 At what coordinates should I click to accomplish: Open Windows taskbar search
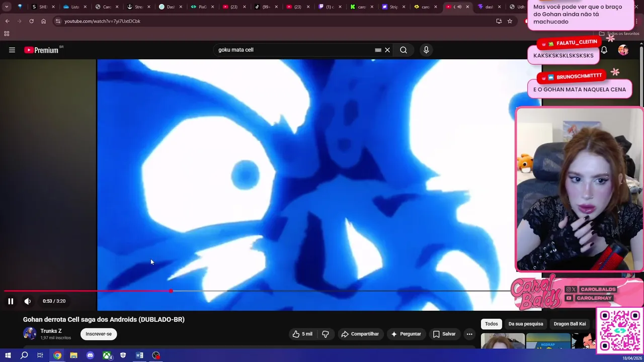click(x=24, y=355)
